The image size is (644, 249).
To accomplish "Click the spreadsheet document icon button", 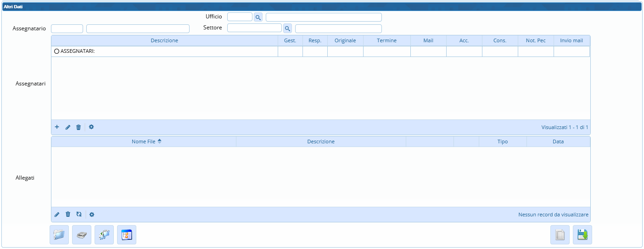I will pyautogui.click(x=560, y=235).
